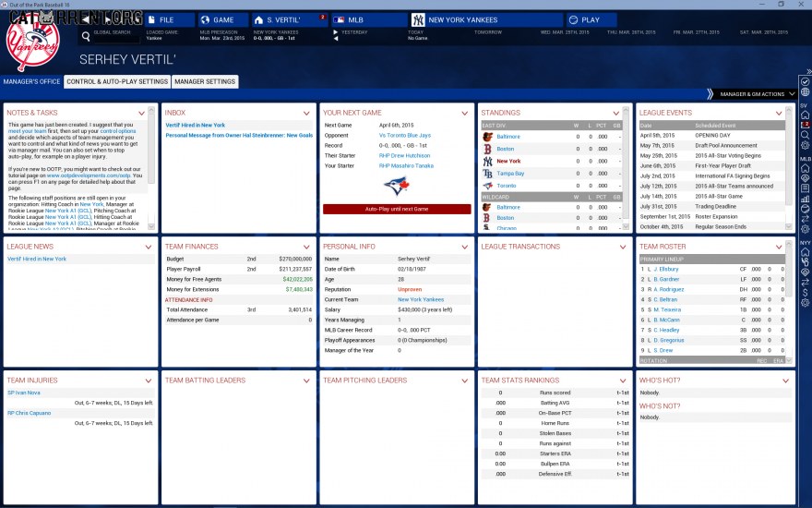Open the FILE menu
The width and height of the screenshot is (812, 508).
pyautogui.click(x=170, y=19)
